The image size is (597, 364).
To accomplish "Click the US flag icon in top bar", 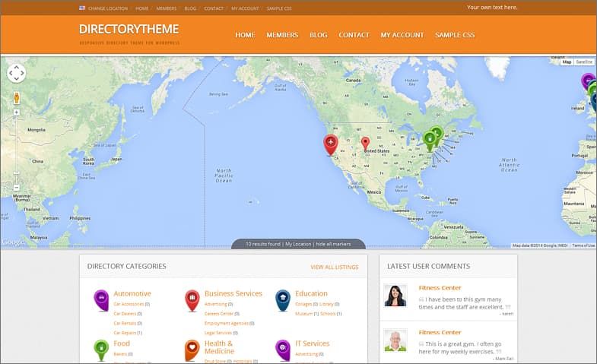I will point(82,8).
